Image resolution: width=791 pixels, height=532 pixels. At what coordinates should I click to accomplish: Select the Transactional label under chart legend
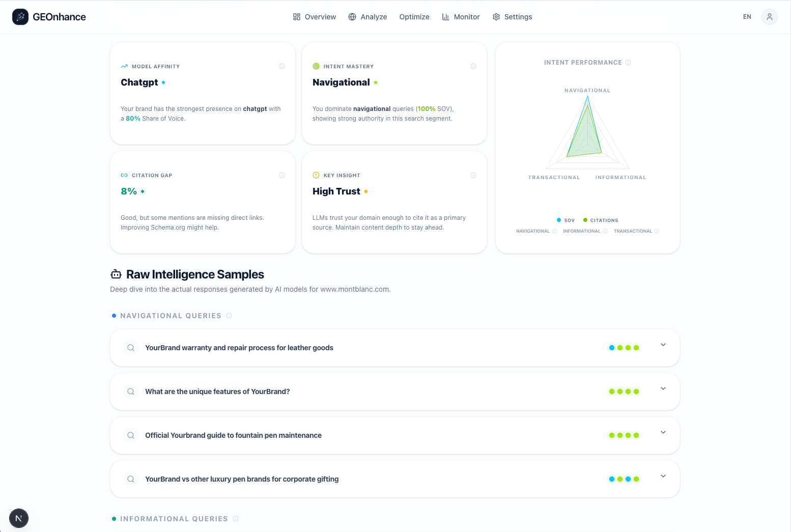[633, 231]
